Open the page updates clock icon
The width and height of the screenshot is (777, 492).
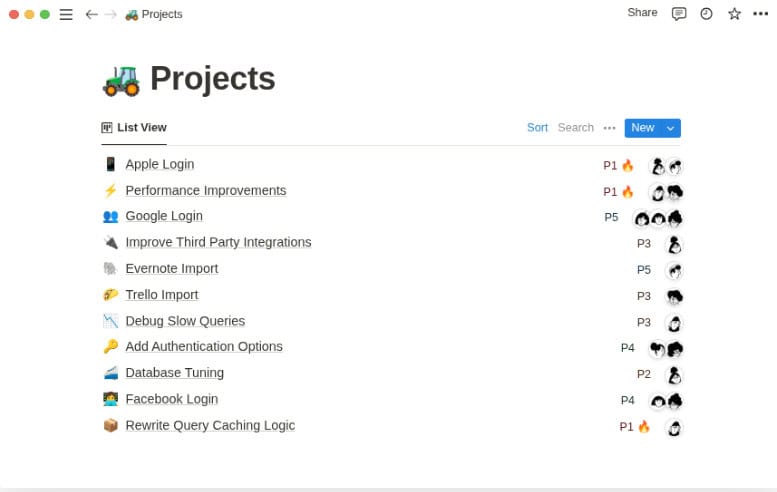click(706, 14)
